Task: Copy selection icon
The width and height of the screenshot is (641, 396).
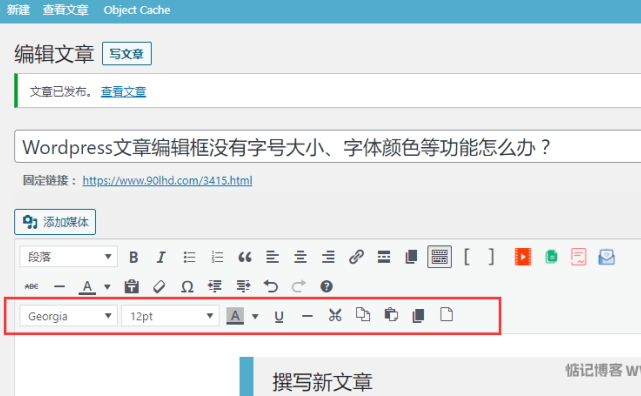Action: tap(363, 315)
